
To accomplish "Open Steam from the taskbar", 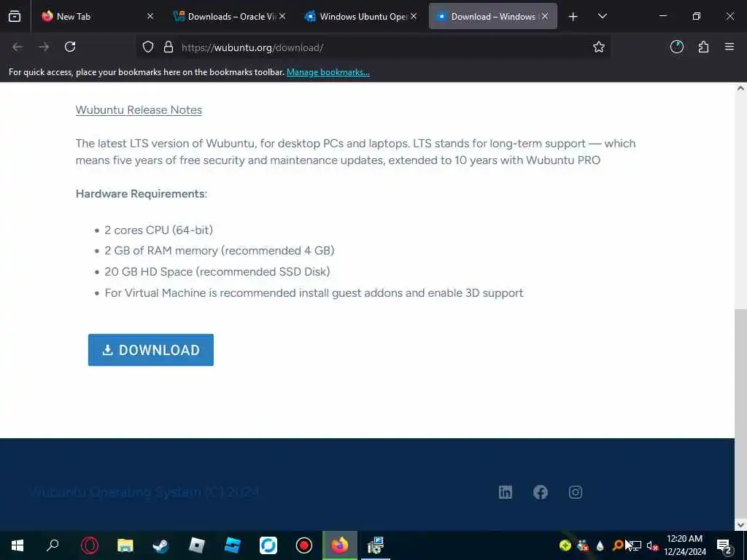I will pos(160,545).
